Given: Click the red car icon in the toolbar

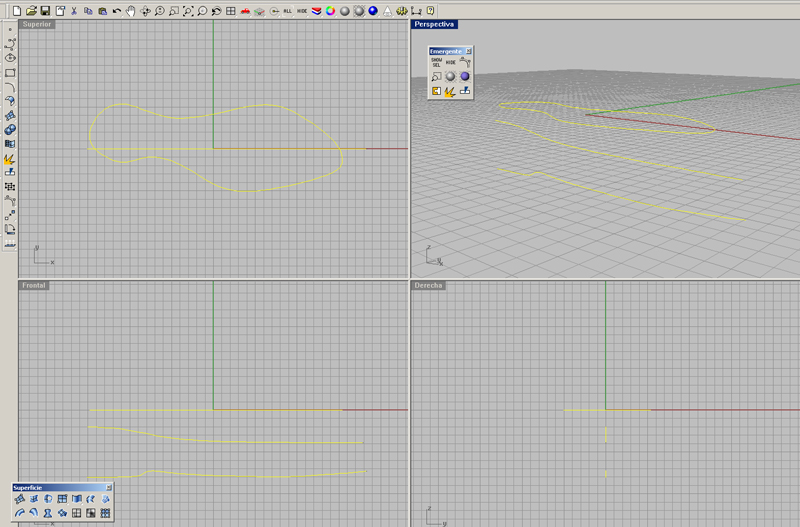Looking at the screenshot, I should (245, 11).
